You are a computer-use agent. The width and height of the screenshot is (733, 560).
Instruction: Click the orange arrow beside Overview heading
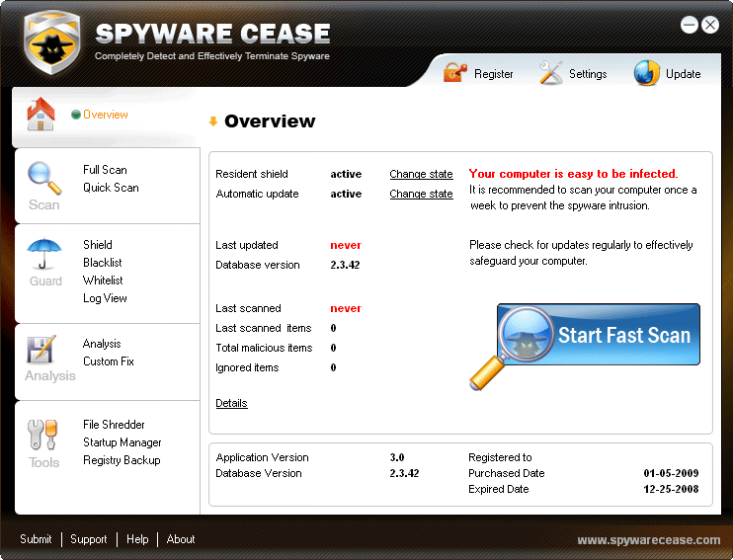[213, 121]
